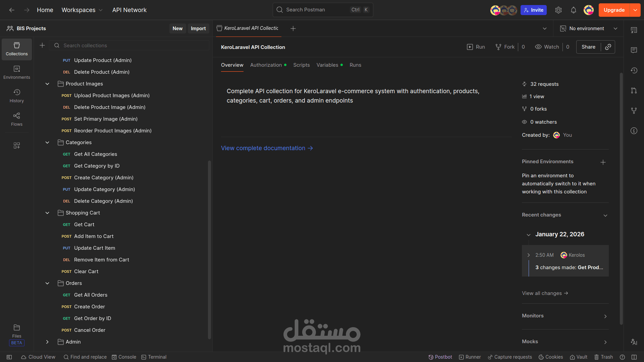The image size is (644, 362).
Task: Switch to the Authorization tab
Action: [266, 65]
